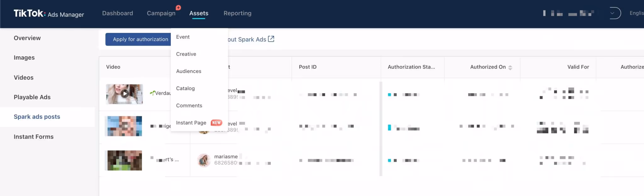Go to Instant Forms in the sidebar
644x196 pixels.
[34, 137]
